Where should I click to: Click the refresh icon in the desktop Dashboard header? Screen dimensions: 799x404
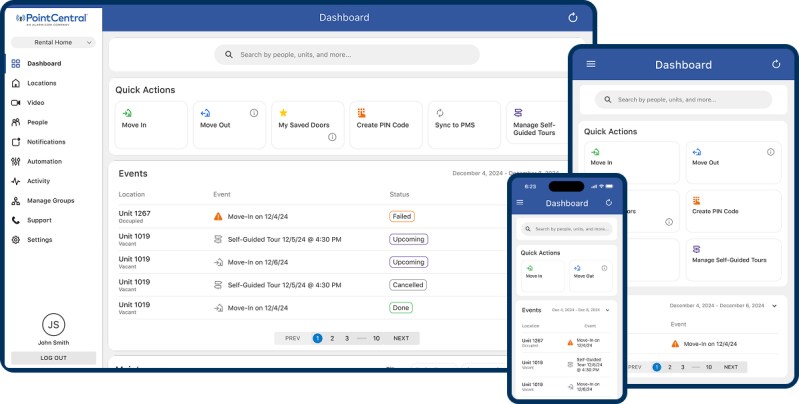573,17
